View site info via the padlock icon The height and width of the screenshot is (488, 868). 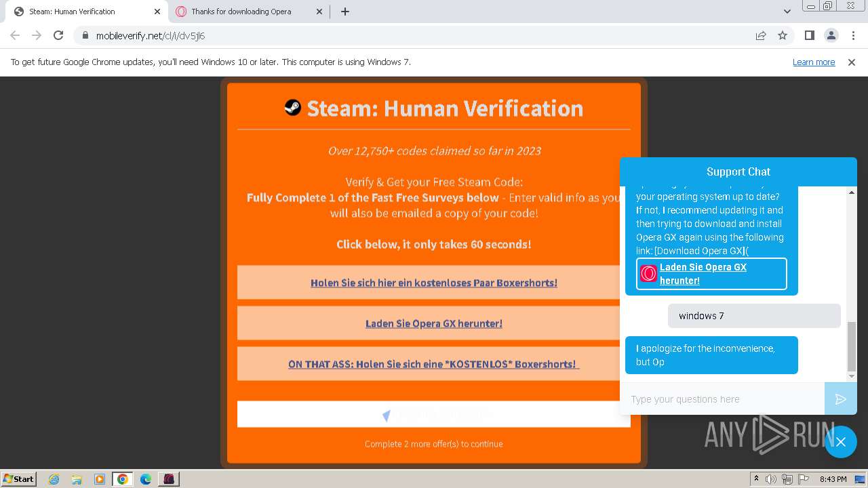(x=85, y=36)
